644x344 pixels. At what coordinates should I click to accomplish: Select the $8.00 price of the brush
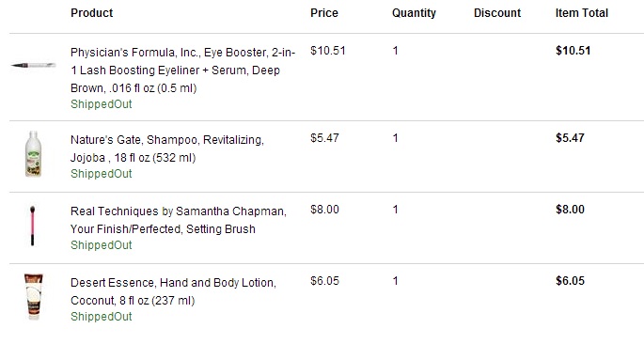point(324,210)
